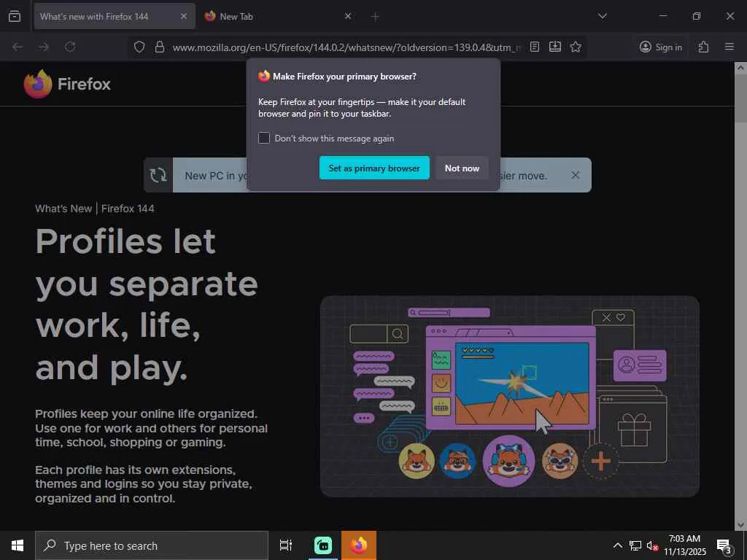Check Don't show this message again
The image size is (747, 560).
[264, 138]
